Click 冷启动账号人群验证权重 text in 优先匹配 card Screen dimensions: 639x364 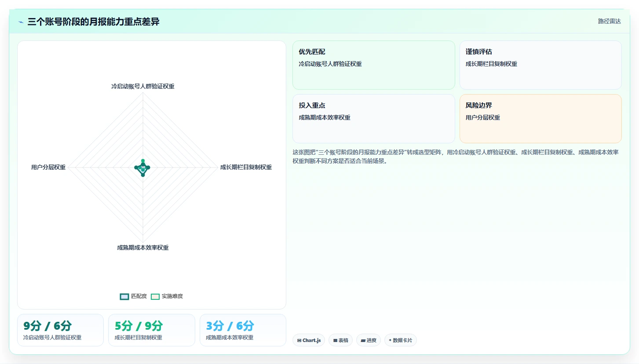(330, 64)
